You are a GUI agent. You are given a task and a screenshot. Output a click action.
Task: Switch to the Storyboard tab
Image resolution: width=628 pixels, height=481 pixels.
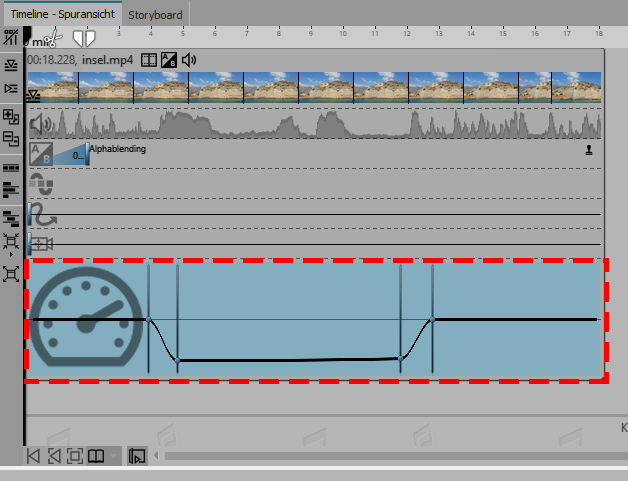(x=155, y=15)
